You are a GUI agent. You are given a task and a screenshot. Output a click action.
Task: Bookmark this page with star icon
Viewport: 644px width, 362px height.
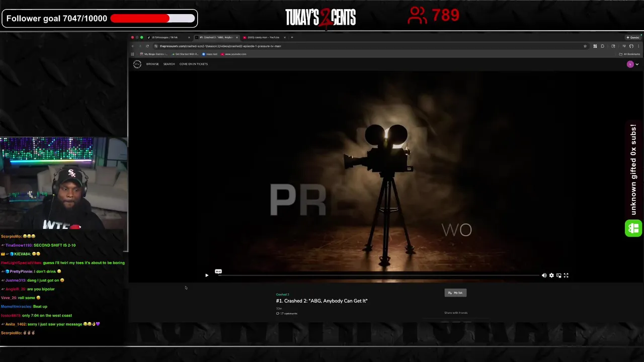click(585, 46)
